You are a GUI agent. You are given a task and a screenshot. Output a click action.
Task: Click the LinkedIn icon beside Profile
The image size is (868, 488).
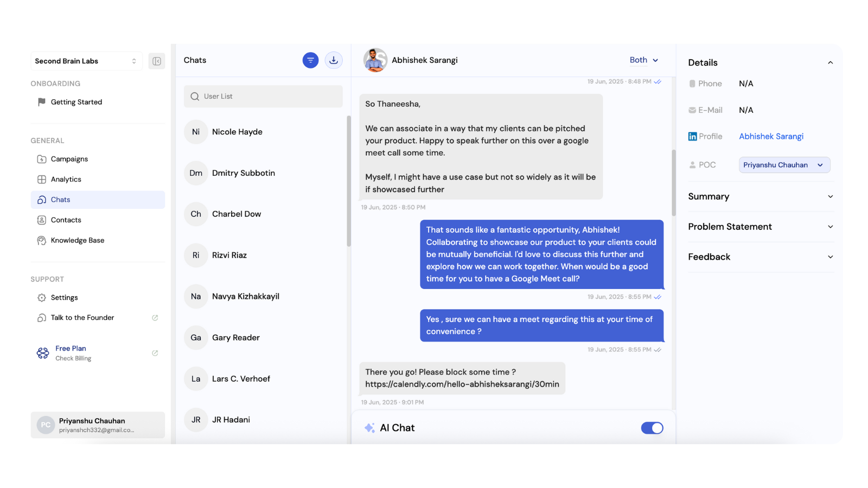click(x=692, y=137)
